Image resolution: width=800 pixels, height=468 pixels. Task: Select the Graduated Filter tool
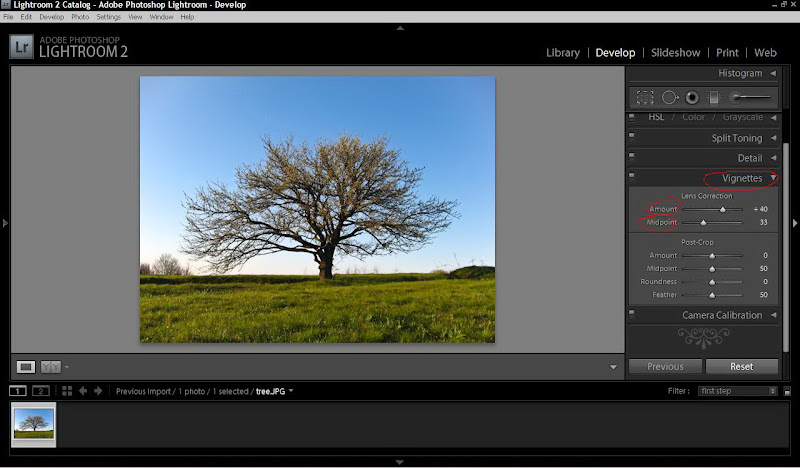pos(713,97)
